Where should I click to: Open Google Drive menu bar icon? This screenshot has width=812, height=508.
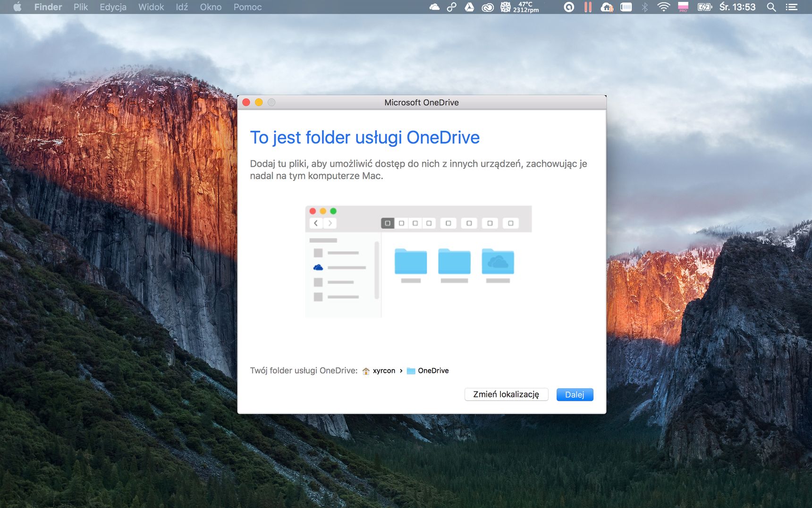coord(469,7)
